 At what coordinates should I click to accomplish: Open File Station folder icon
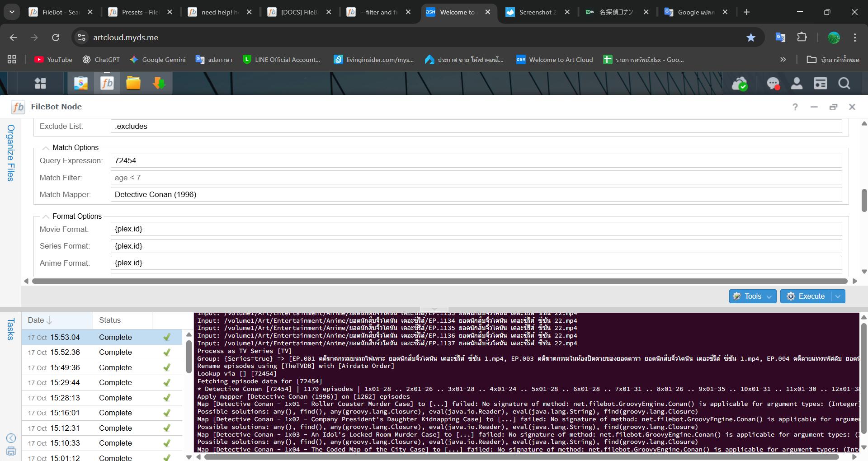click(133, 83)
